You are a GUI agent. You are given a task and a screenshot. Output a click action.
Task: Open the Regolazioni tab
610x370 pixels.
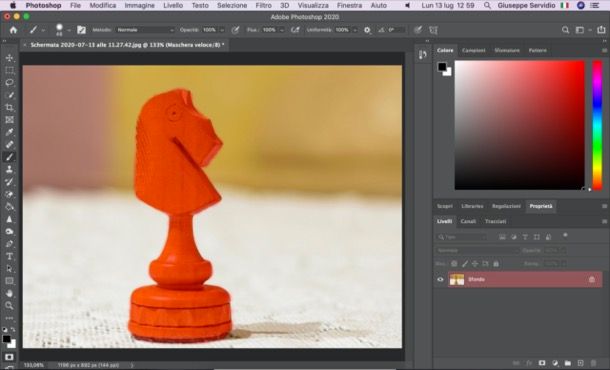(x=506, y=206)
